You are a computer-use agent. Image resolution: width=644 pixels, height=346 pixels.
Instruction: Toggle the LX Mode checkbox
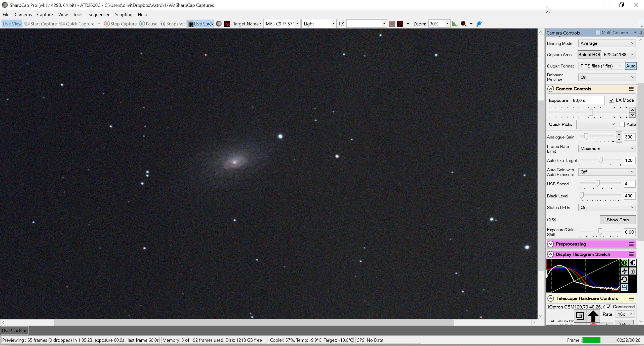(x=611, y=100)
